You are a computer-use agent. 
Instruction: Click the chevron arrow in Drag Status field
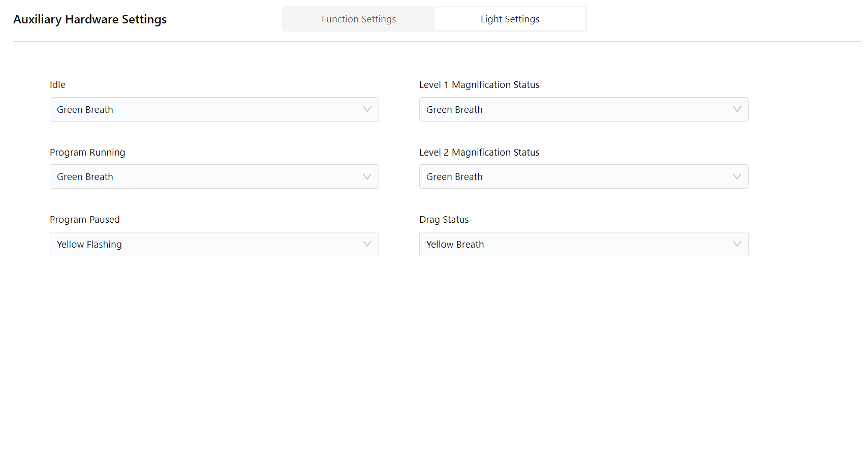(737, 244)
